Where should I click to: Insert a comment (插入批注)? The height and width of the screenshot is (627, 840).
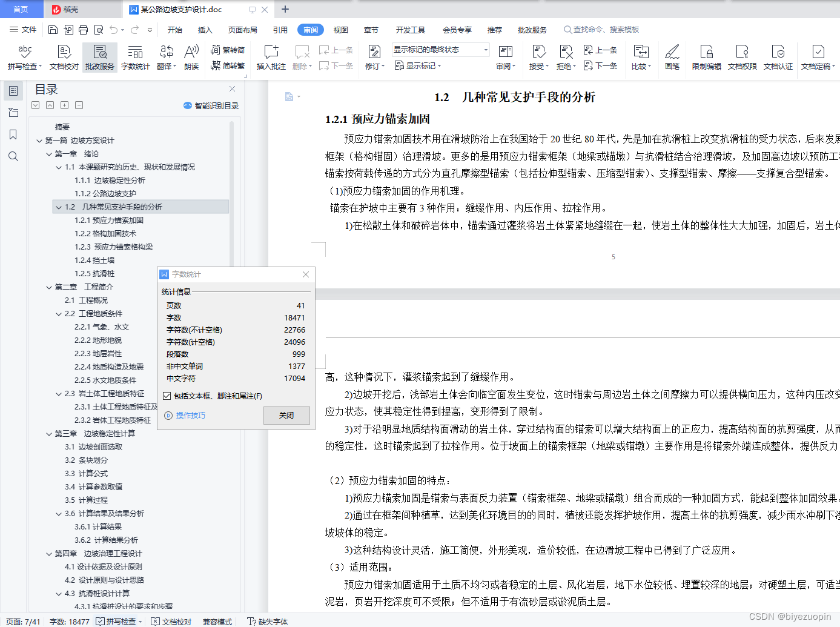271,58
